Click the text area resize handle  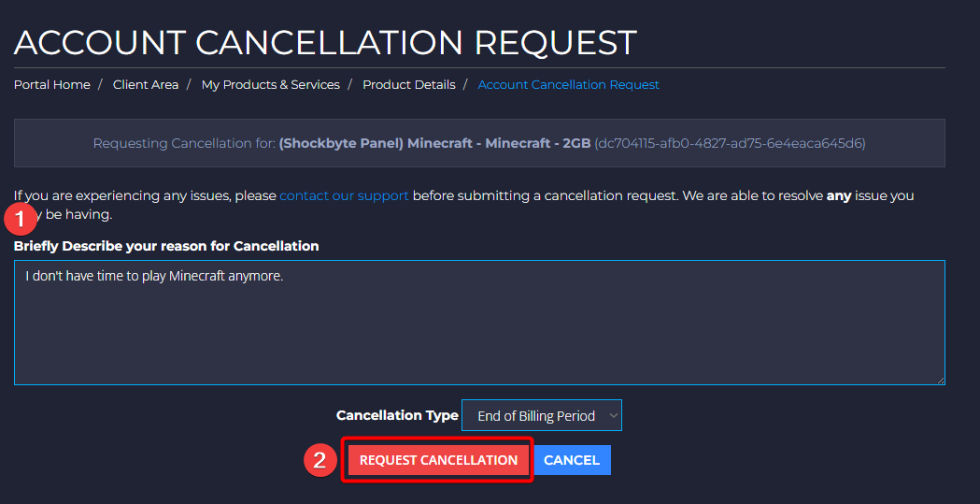(941, 381)
